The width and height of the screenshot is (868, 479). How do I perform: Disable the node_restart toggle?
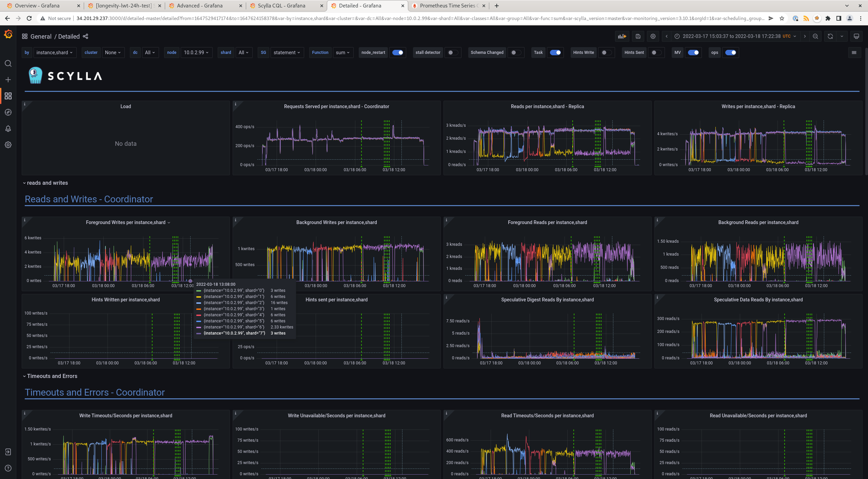click(398, 53)
